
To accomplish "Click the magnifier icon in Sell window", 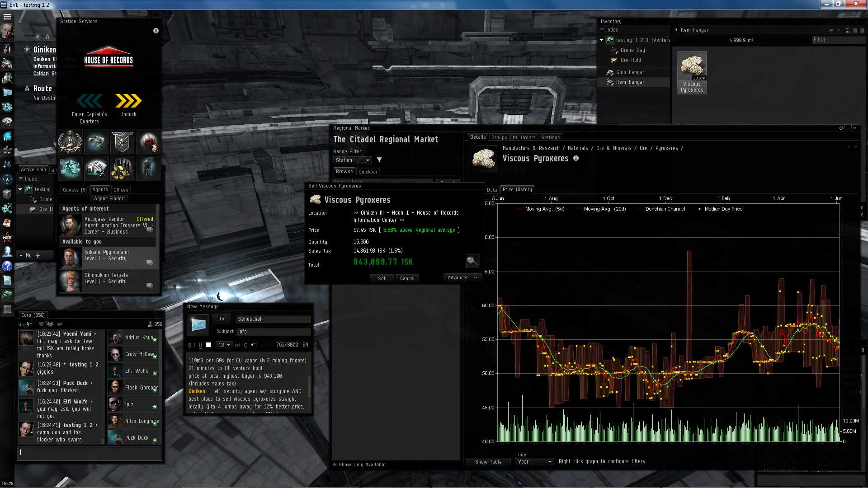I will (x=472, y=260).
